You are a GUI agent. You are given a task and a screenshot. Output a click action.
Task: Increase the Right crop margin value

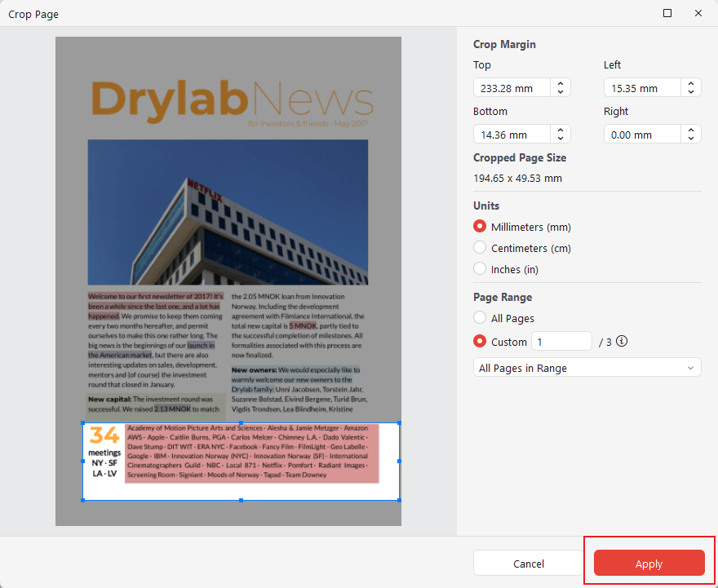691,130
